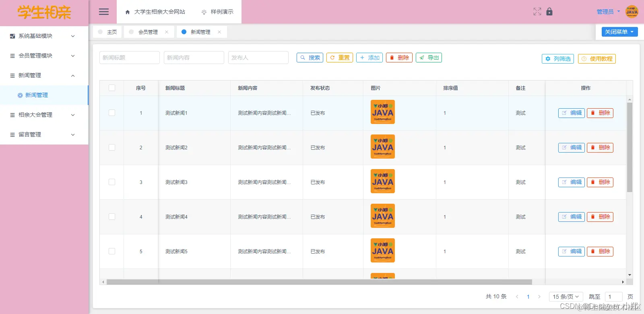
Task: Expand the 会员管理模块 sidebar menu
Action: [44, 56]
